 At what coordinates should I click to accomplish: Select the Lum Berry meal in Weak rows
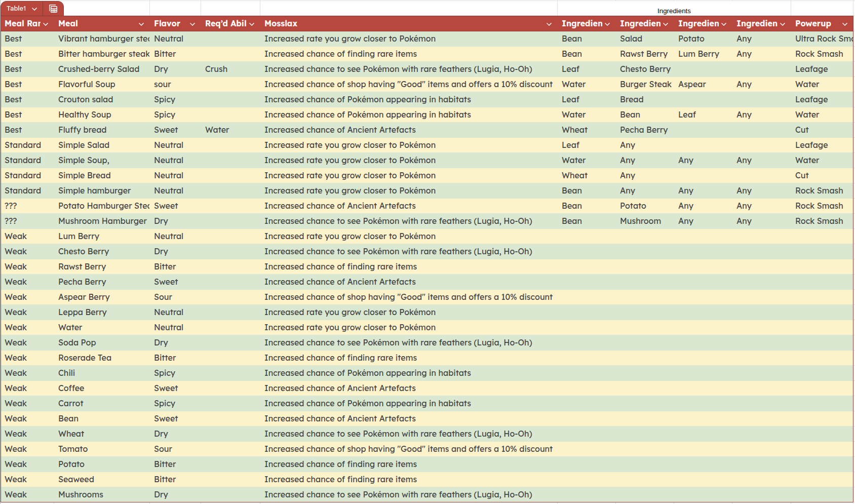(102, 236)
